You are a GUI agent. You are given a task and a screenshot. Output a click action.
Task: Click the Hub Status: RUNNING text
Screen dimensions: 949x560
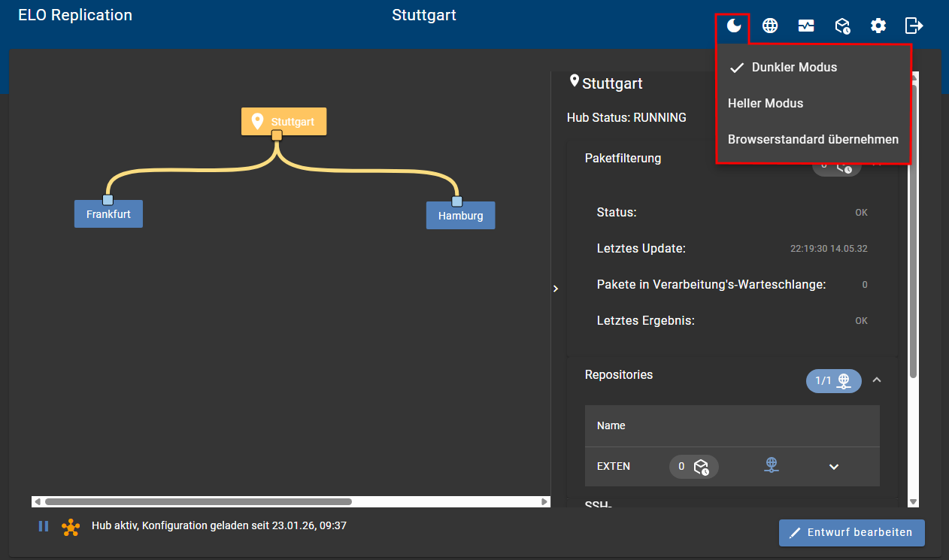(626, 117)
